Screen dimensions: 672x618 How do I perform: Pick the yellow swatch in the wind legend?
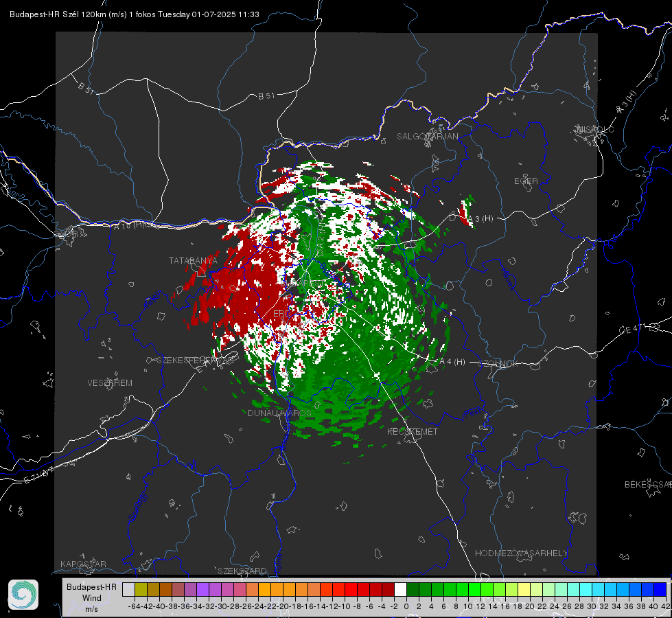pyautogui.click(x=524, y=589)
